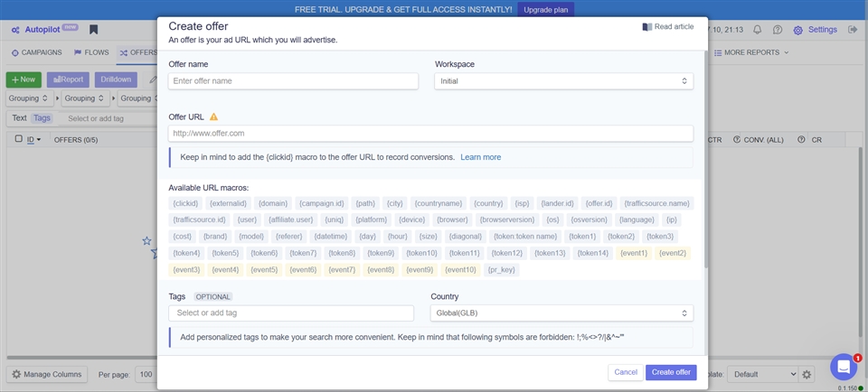Viewport: 868px width, 392px height.
Task: Click the bookmark icon next to Autopilot
Action: point(93,30)
